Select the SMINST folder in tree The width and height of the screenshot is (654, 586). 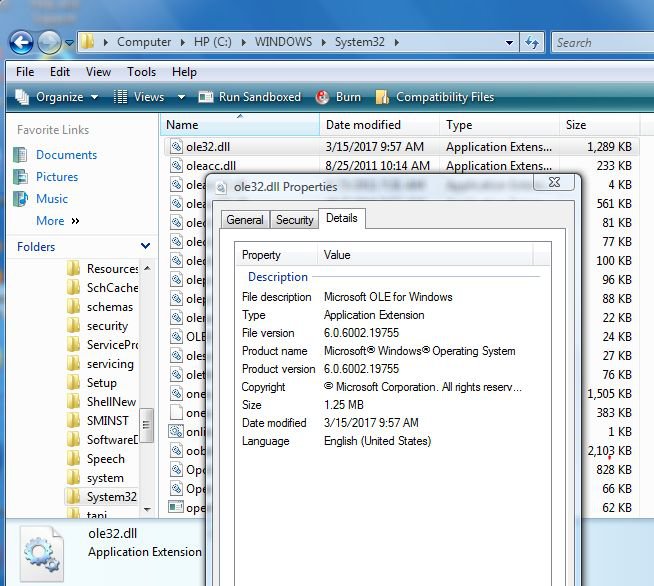[108, 421]
